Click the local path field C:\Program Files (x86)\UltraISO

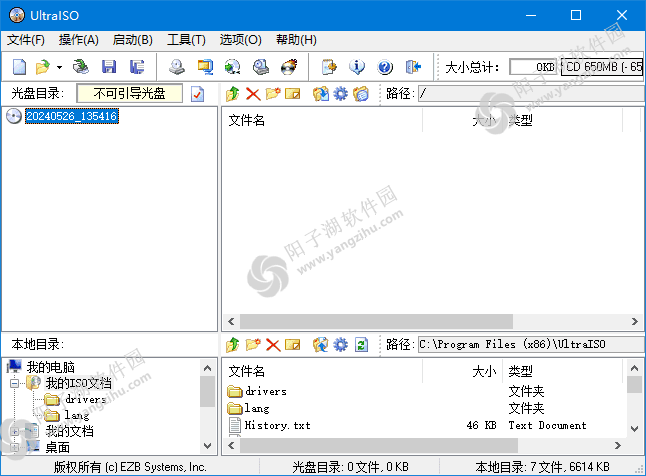(x=531, y=345)
